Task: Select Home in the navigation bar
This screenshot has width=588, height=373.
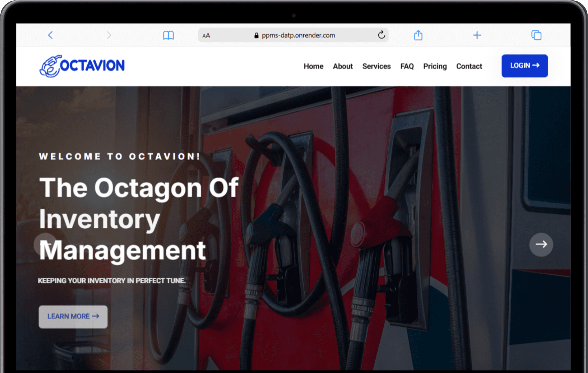Action: [313, 66]
